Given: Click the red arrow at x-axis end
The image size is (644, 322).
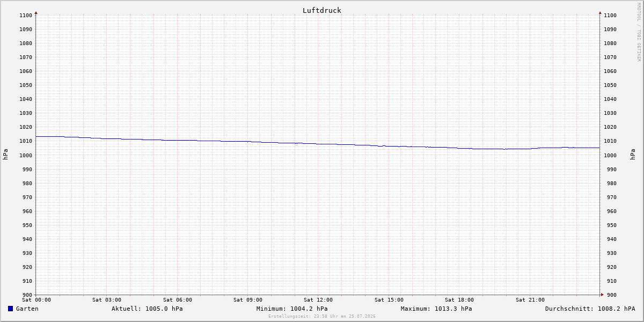Looking at the screenshot, I should click(602, 294).
